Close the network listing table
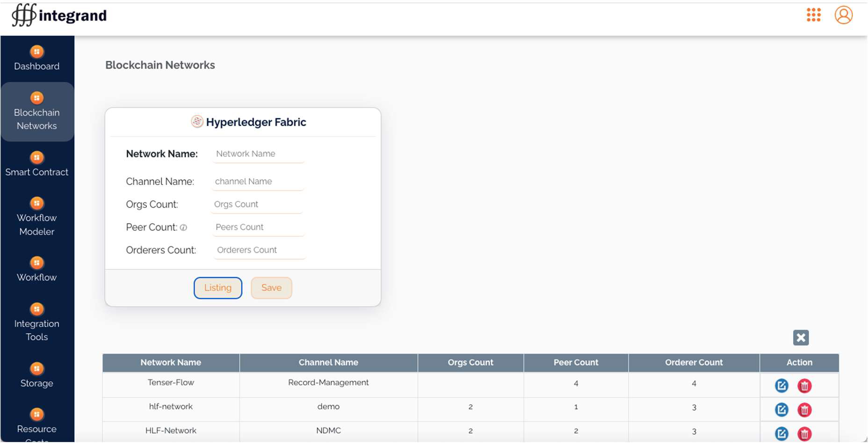The image size is (868, 443). coord(801,337)
